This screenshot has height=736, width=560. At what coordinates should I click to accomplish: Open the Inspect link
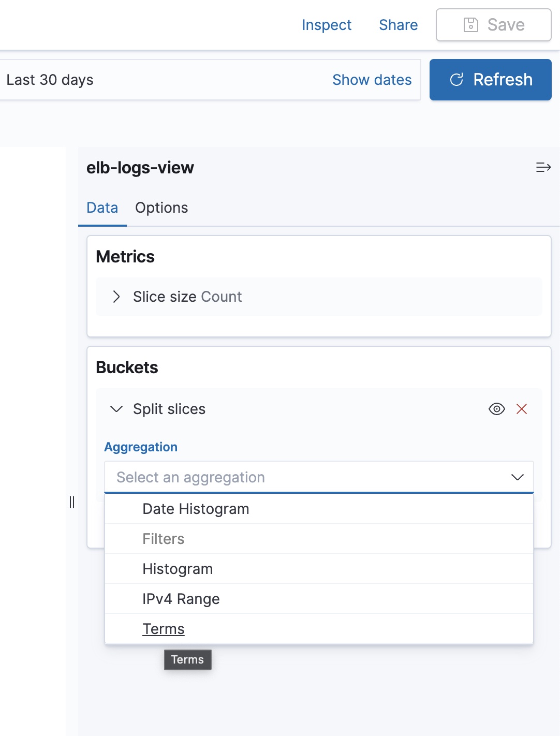click(327, 25)
